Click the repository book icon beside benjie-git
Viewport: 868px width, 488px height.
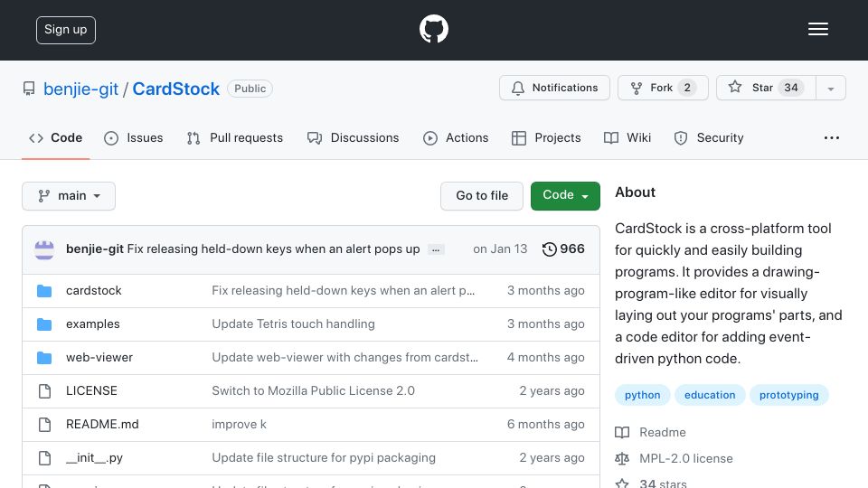[x=29, y=89]
